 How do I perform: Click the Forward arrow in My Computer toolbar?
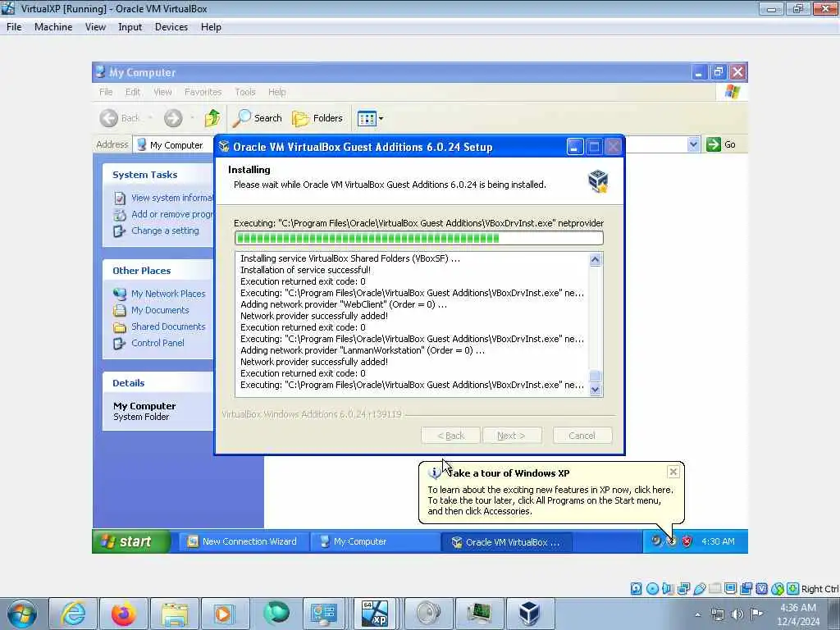(173, 118)
